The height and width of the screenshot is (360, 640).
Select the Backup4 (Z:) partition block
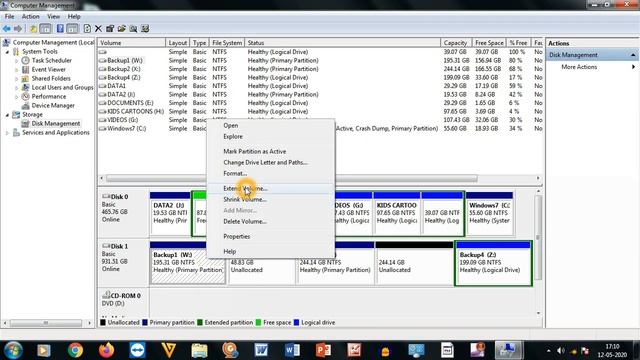point(493,263)
